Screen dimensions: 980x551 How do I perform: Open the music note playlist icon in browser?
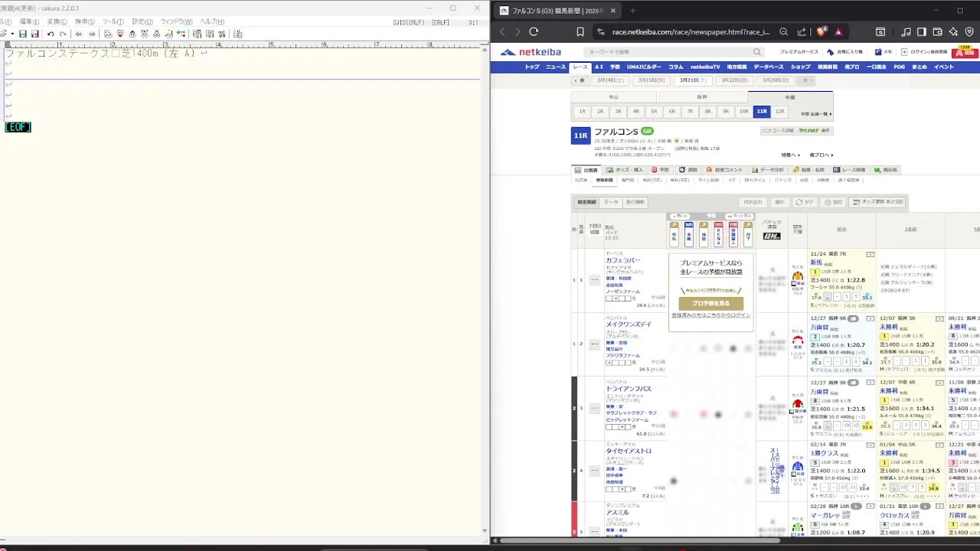coord(906,31)
